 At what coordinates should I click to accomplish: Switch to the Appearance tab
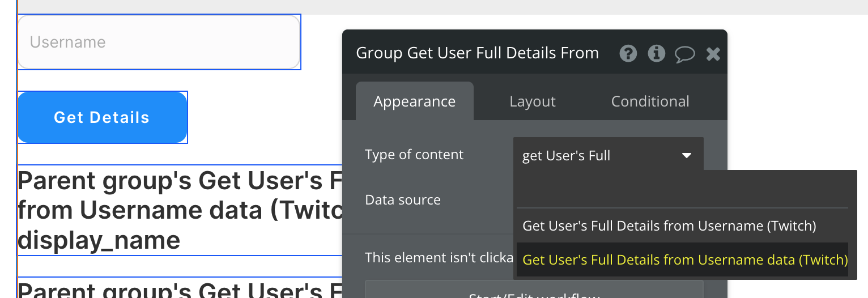[x=414, y=101]
